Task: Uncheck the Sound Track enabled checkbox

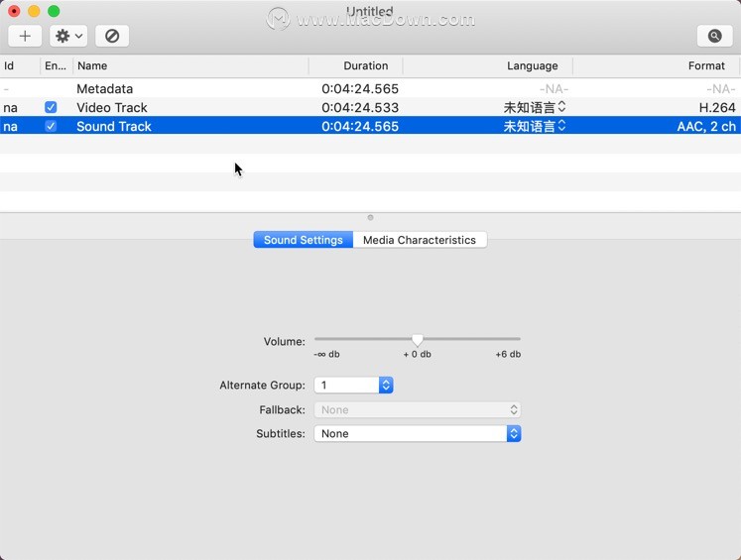Action: (x=51, y=126)
